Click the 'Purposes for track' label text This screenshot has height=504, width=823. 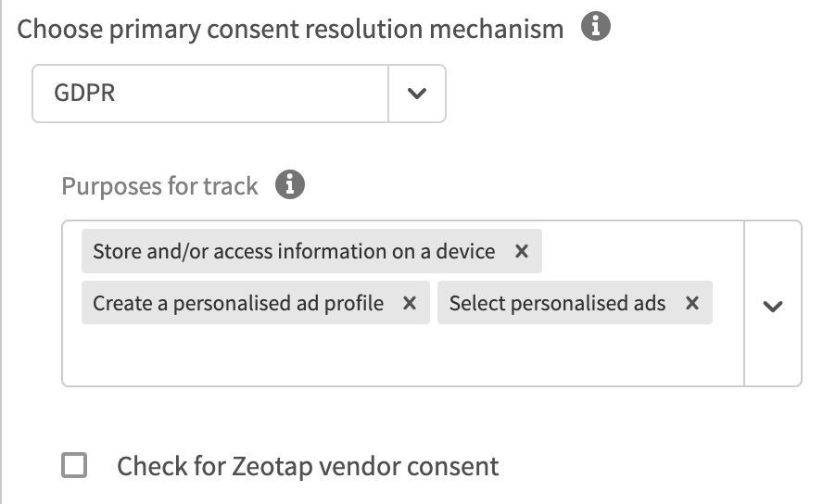tap(159, 186)
